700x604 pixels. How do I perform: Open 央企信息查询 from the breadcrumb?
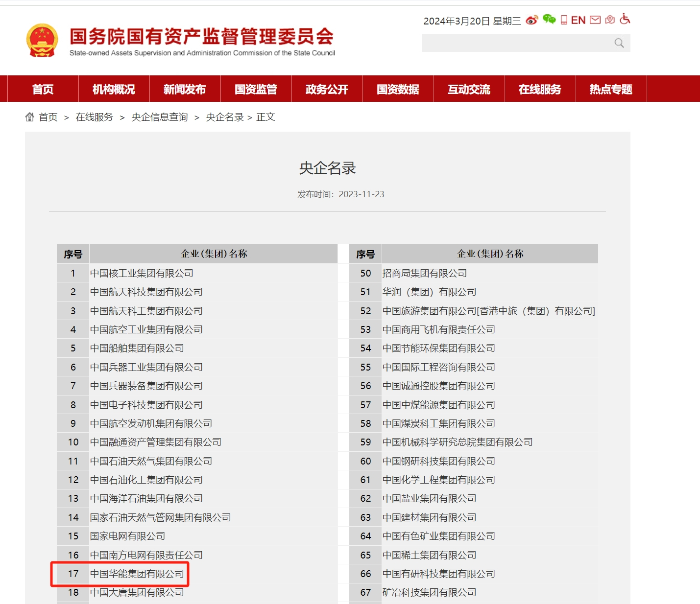[159, 117]
